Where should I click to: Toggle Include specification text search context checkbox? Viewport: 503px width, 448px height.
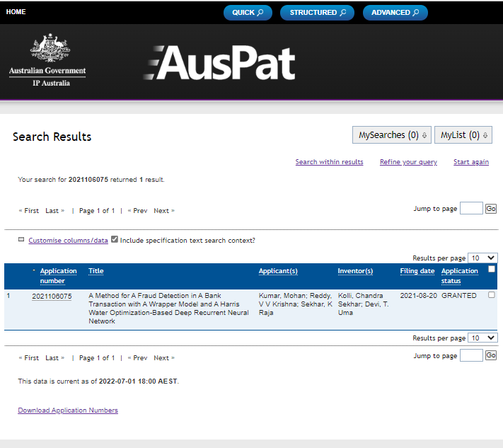coord(115,239)
